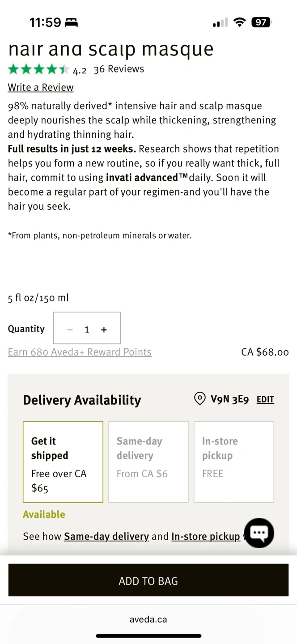Follow the Same-day delivery info link
The height and width of the screenshot is (644, 297).
[x=106, y=536]
